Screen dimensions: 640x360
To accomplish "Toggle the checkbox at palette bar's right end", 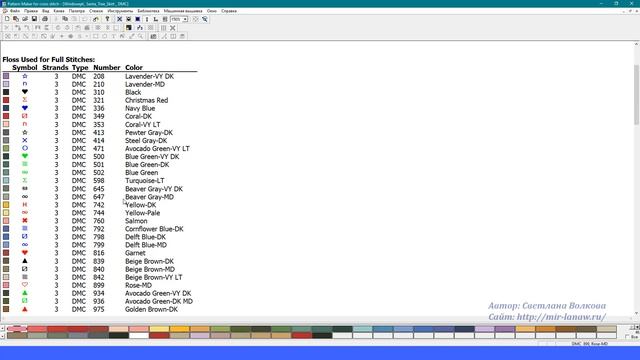I will tap(627, 337).
